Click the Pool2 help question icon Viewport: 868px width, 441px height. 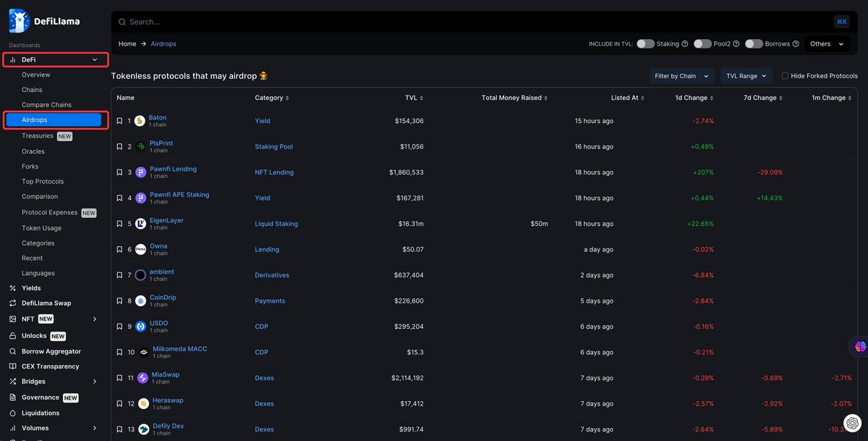[x=736, y=44]
